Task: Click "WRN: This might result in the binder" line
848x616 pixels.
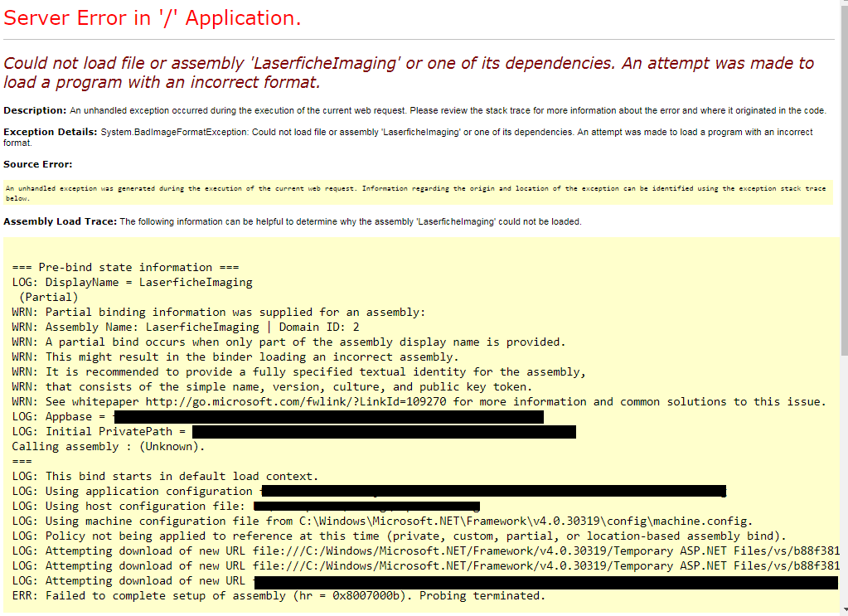Action: (235, 357)
